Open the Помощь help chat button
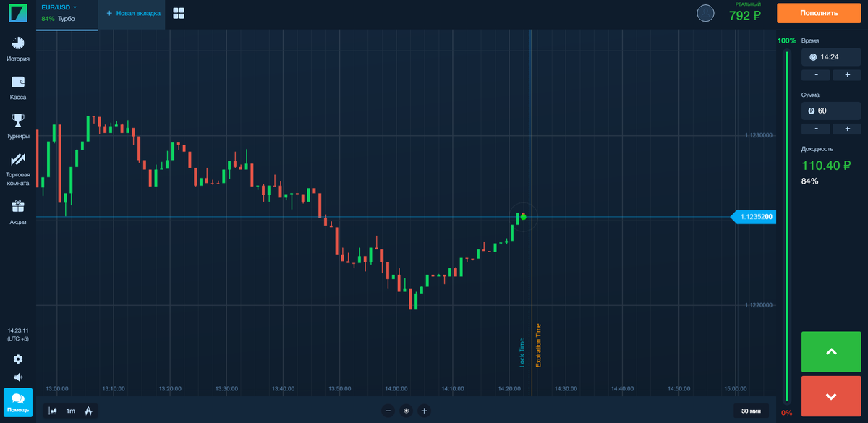The image size is (868, 423). [18, 403]
